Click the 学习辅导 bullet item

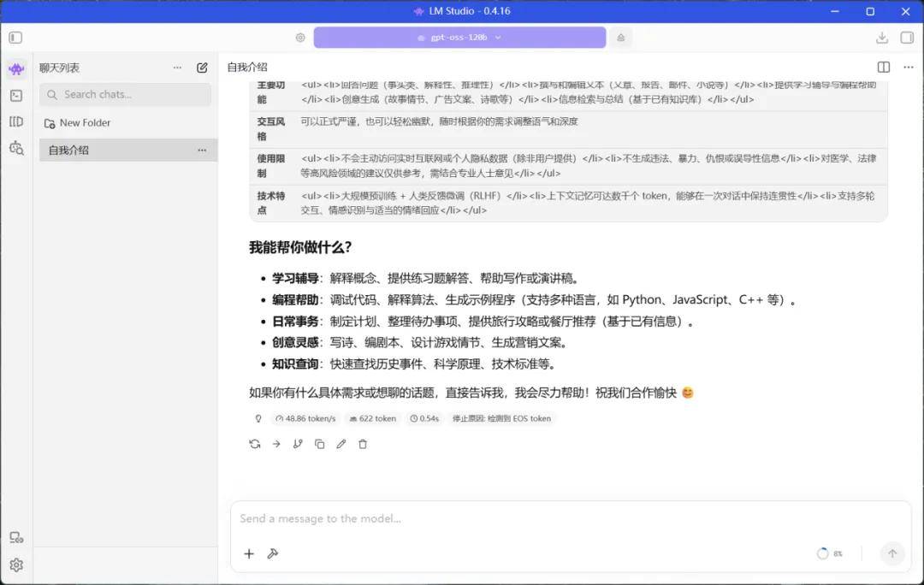pyautogui.click(x=426, y=279)
